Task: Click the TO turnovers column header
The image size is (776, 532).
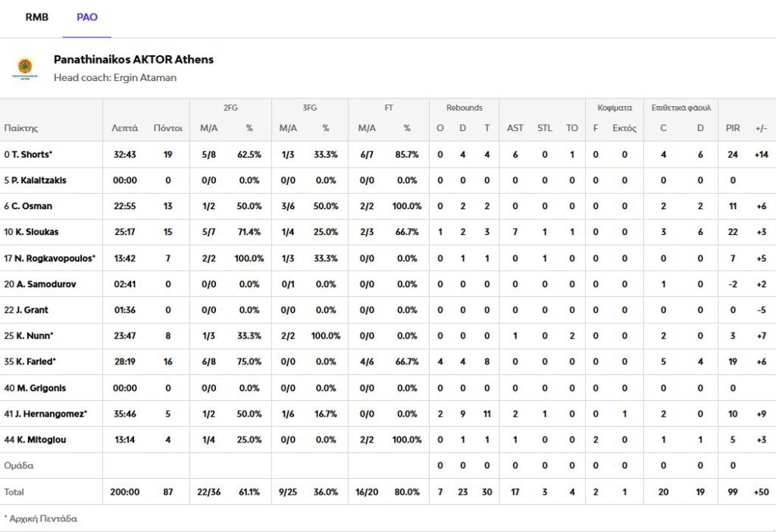Action: point(572,128)
